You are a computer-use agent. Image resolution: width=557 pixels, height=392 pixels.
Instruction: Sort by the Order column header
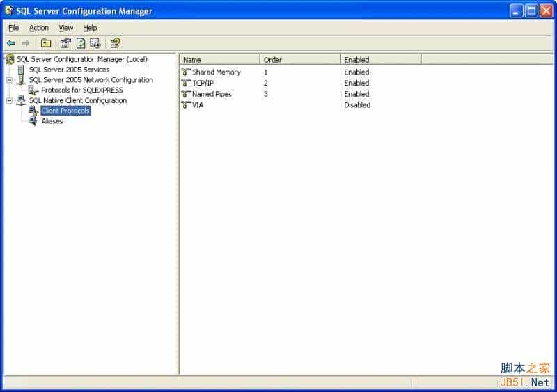coord(300,60)
